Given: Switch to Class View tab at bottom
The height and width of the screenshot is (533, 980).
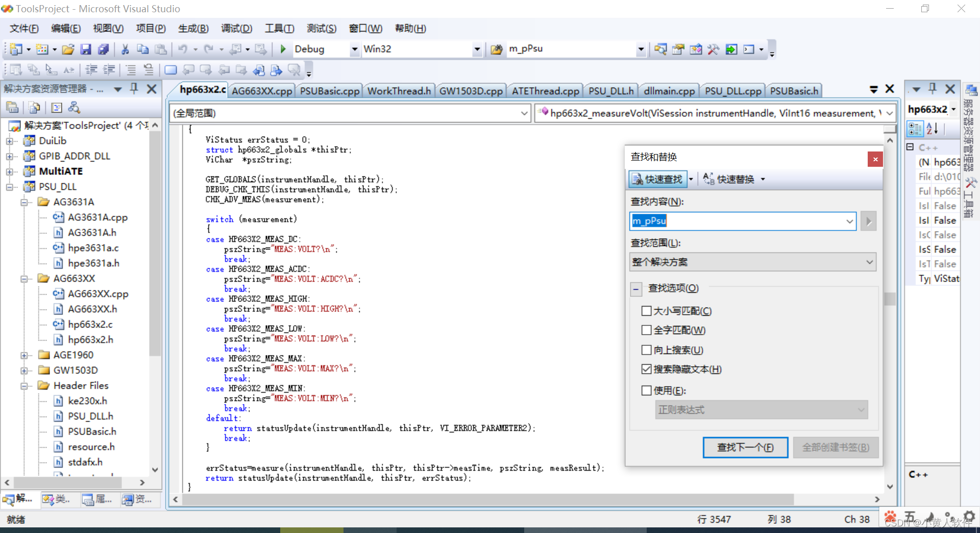Looking at the screenshot, I should (x=57, y=499).
